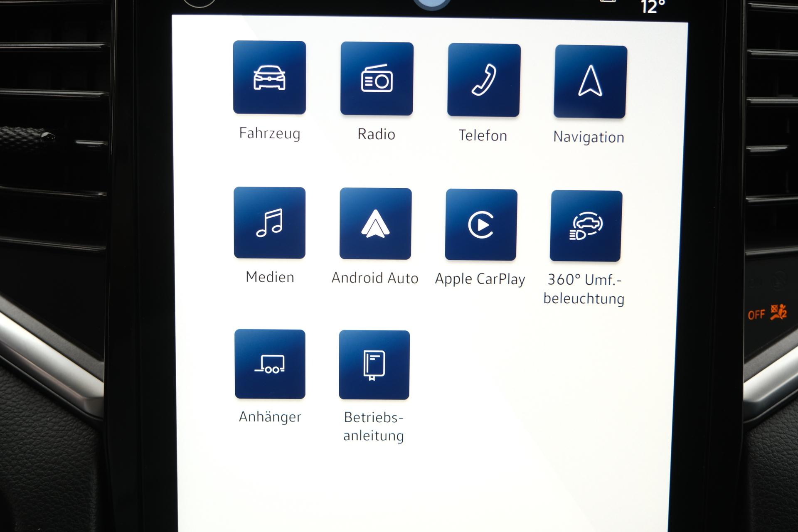This screenshot has height=532, width=798.
Task: Tap the Anhänger text label
Action: 270,416
